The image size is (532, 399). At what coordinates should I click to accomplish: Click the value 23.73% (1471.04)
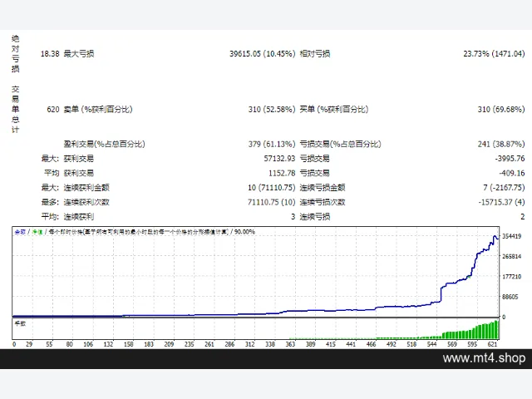(x=494, y=53)
